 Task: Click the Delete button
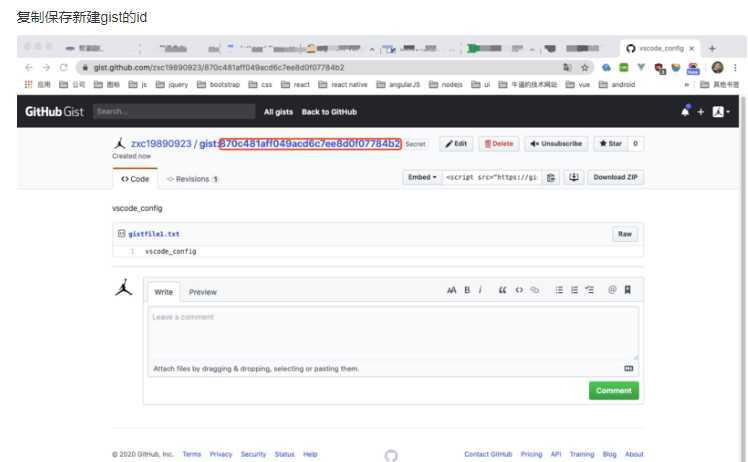499,144
